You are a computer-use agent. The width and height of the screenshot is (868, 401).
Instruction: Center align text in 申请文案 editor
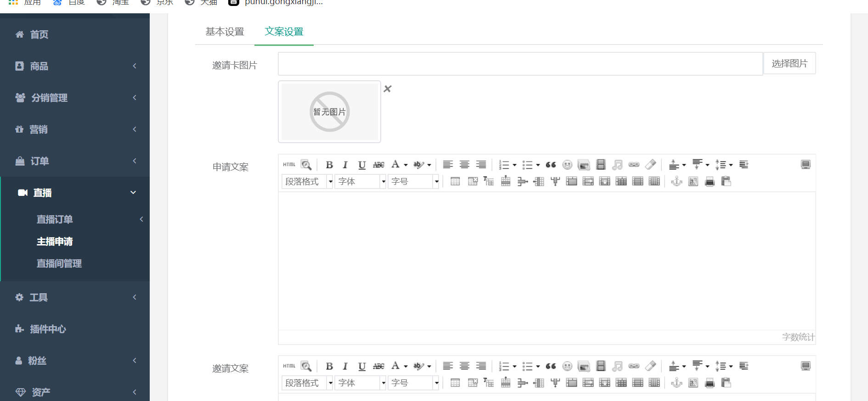(464, 165)
